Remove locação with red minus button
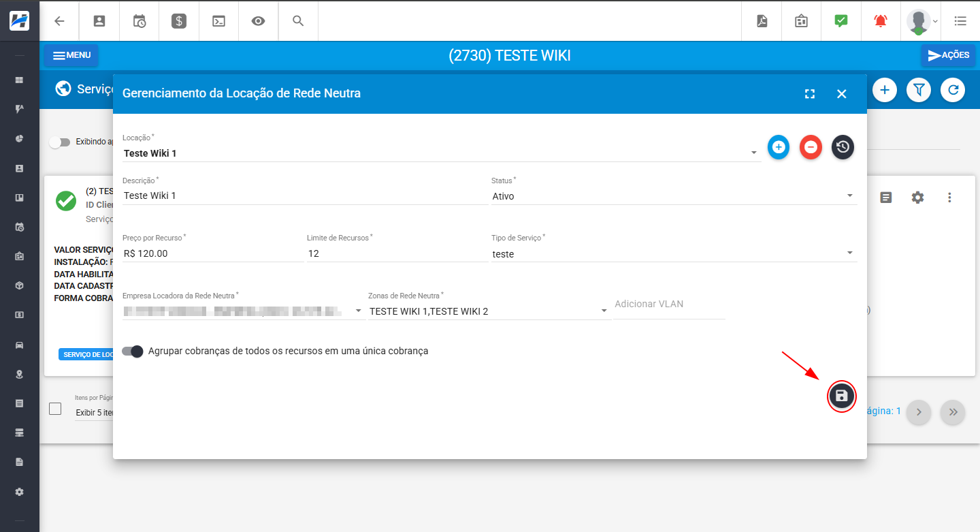 click(811, 147)
